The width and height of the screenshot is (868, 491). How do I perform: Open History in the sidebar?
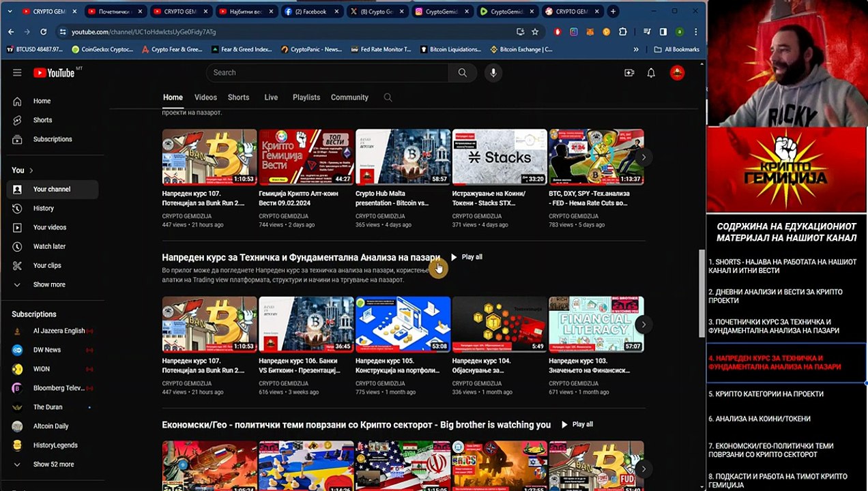coord(52,209)
